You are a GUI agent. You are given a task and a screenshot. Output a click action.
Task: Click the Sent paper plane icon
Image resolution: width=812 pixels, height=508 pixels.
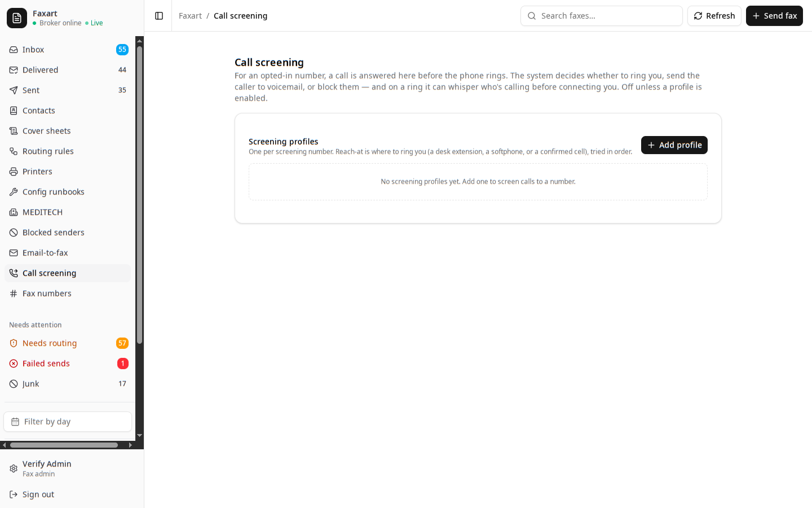pos(14,90)
